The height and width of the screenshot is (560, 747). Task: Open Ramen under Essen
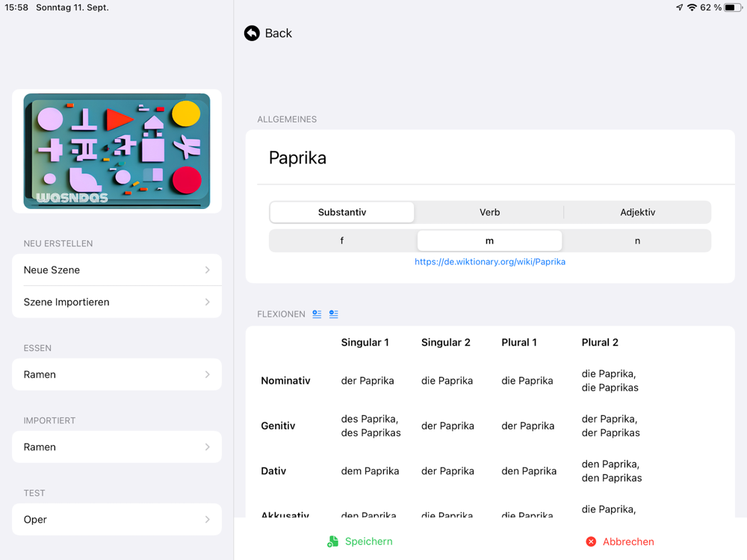pyautogui.click(x=117, y=375)
